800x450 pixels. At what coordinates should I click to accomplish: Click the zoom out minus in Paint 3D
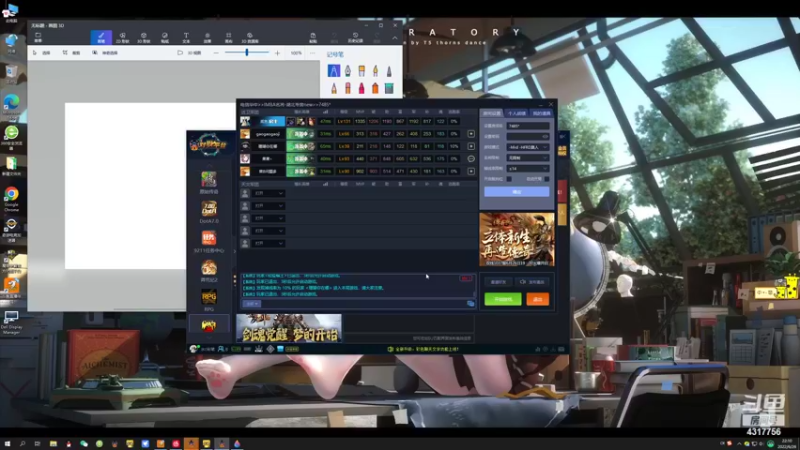click(216, 53)
